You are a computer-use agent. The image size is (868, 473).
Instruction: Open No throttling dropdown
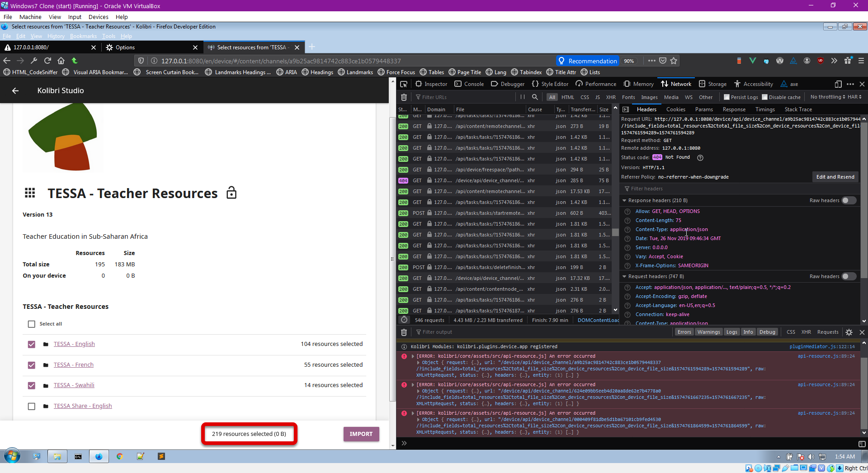pyautogui.click(x=827, y=97)
